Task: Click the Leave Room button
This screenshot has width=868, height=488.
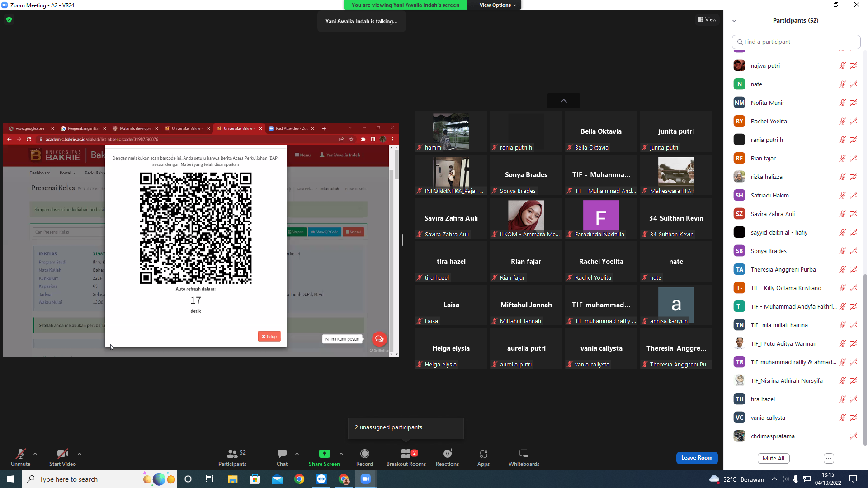Action: pyautogui.click(x=697, y=458)
